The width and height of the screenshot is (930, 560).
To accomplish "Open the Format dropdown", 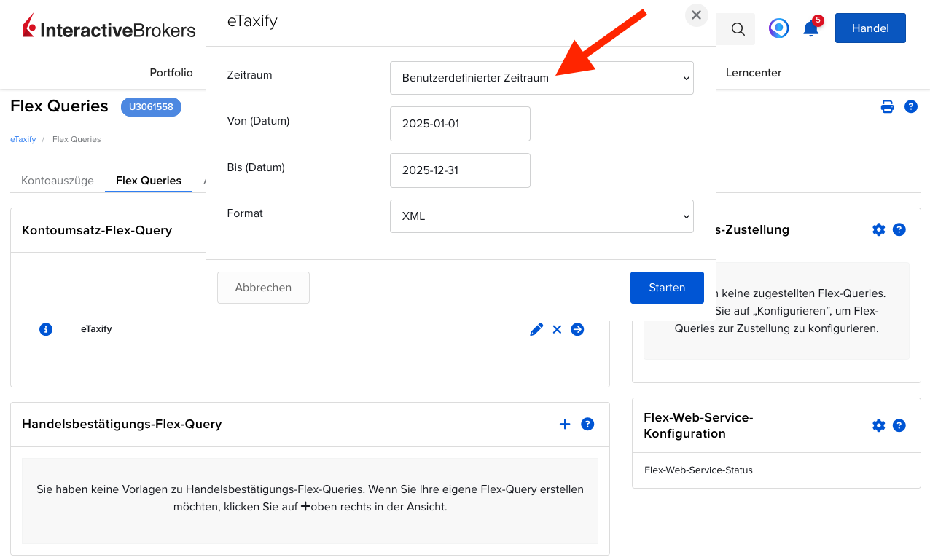I will coord(542,216).
